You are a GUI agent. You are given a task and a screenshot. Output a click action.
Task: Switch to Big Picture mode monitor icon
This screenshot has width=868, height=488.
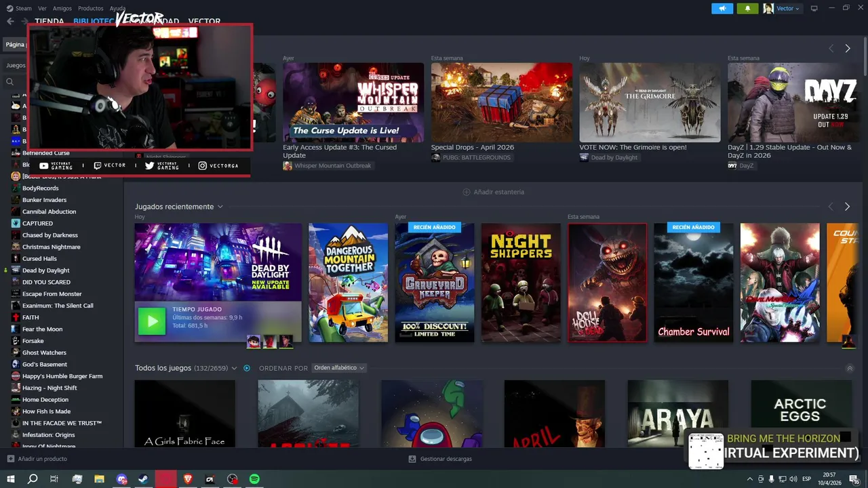coord(814,8)
